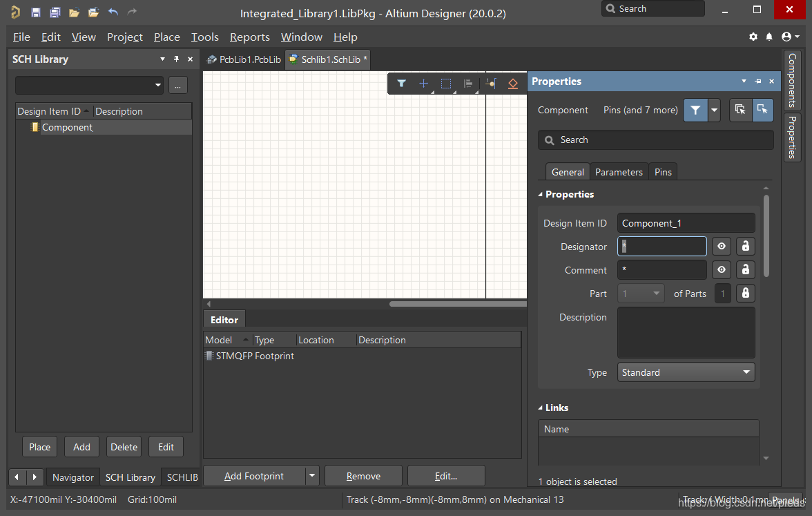
Task: Choose the dashed-rectangle Select tool
Action: click(x=446, y=84)
